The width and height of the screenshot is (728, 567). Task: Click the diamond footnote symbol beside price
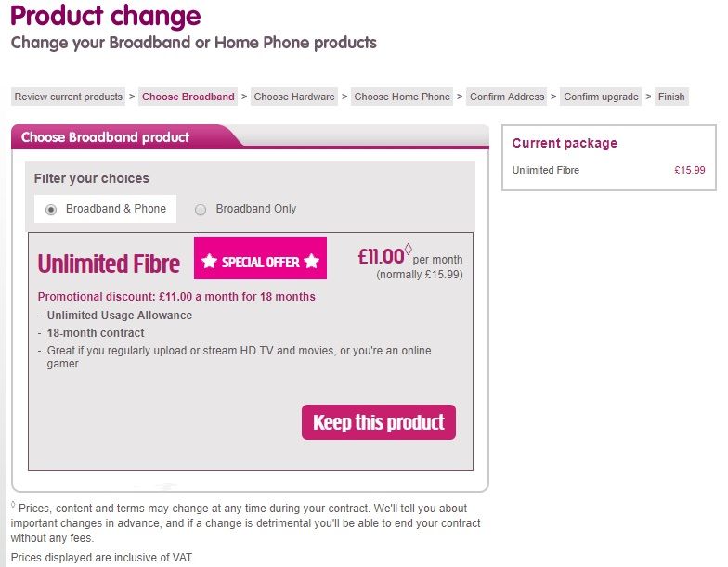point(409,248)
